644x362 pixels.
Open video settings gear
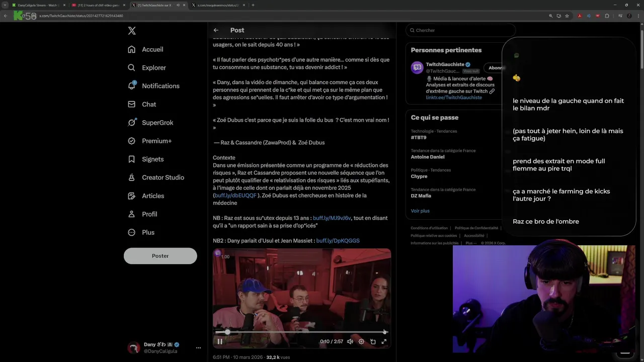(x=361, y=341)
